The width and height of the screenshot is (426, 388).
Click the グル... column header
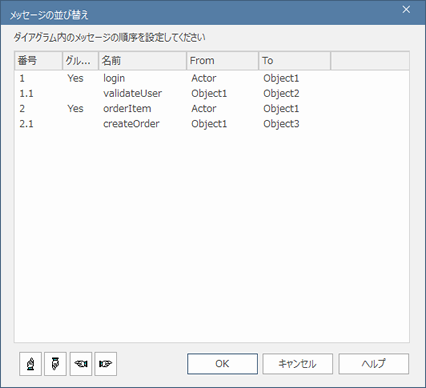pos(80,61)
